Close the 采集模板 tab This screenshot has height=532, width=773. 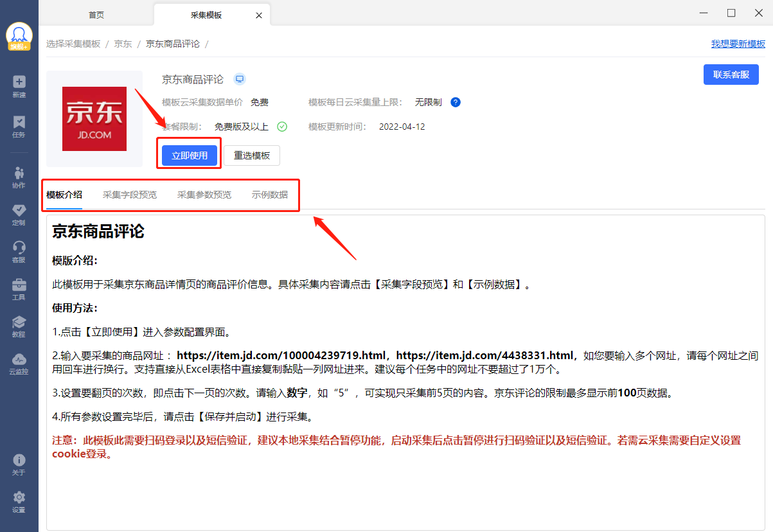259,15
